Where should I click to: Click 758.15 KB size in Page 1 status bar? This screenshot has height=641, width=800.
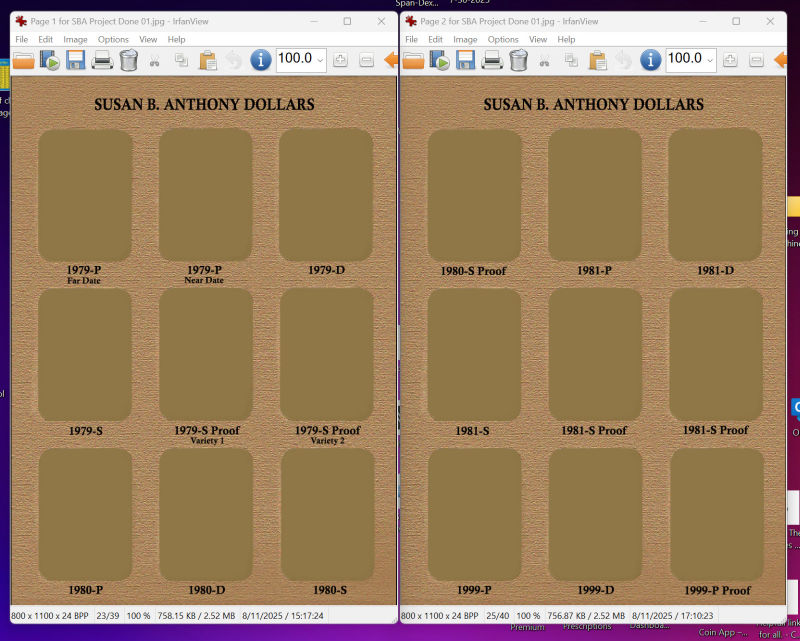[196, 616]
